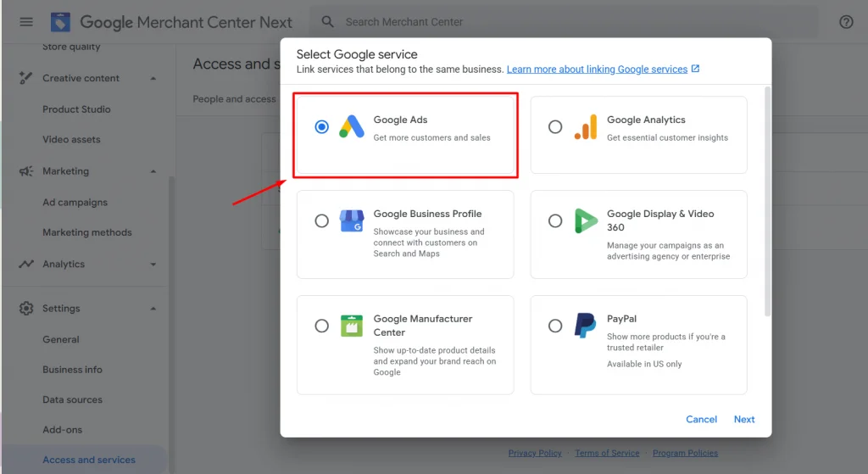Image resolution: width=868 pixels, height=474 pixels.
Task: Open the Terms of Service link
Action: click(x=607, y=453)
